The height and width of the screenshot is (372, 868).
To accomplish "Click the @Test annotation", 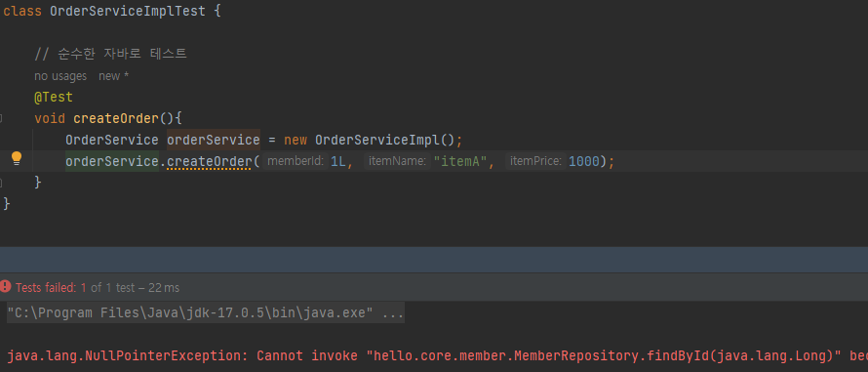I will point(54,97).
